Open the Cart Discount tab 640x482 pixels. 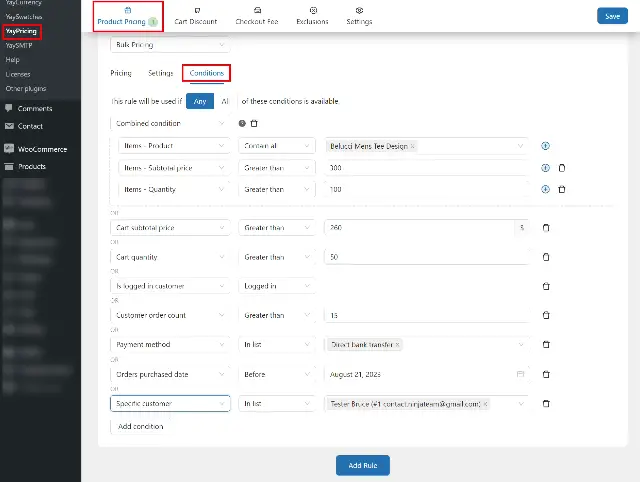click(x=196, y=16)
